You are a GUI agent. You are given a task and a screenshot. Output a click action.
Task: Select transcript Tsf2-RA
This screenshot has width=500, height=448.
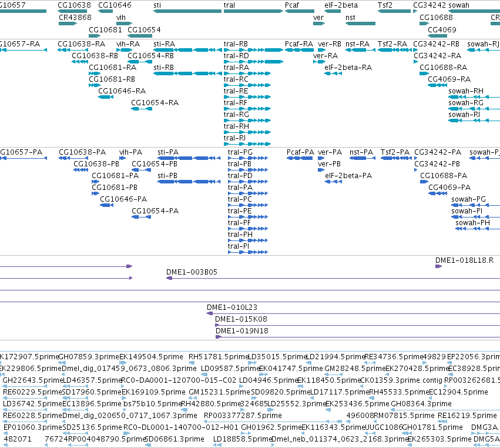[395, 50]
